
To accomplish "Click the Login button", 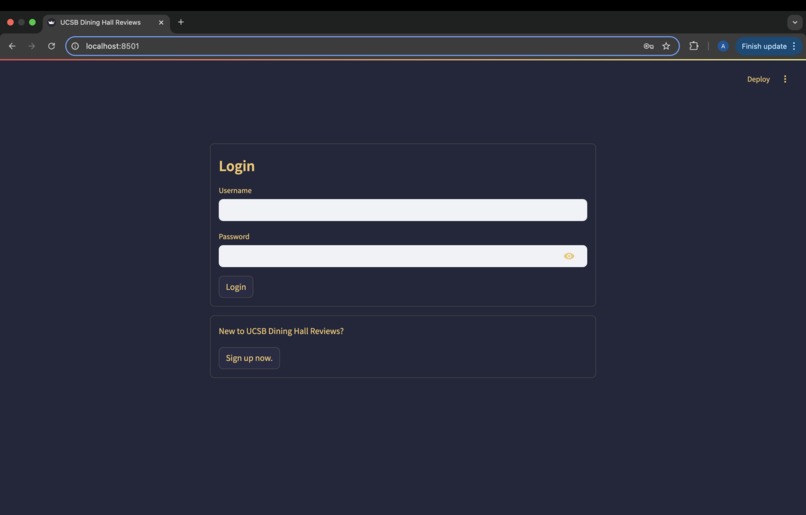I will coord(236,287).
